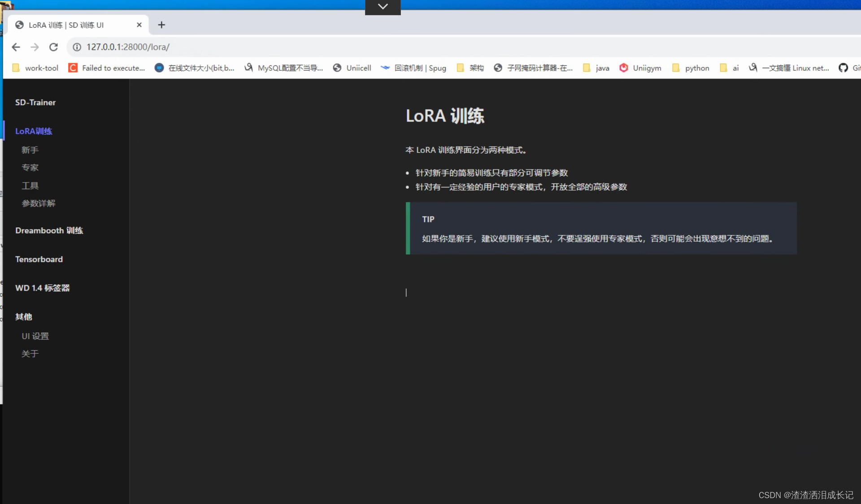The width and height of the screenshot is (861, 504).
Task: Open the python bookmark folder
Action: (x=691, y=68)
